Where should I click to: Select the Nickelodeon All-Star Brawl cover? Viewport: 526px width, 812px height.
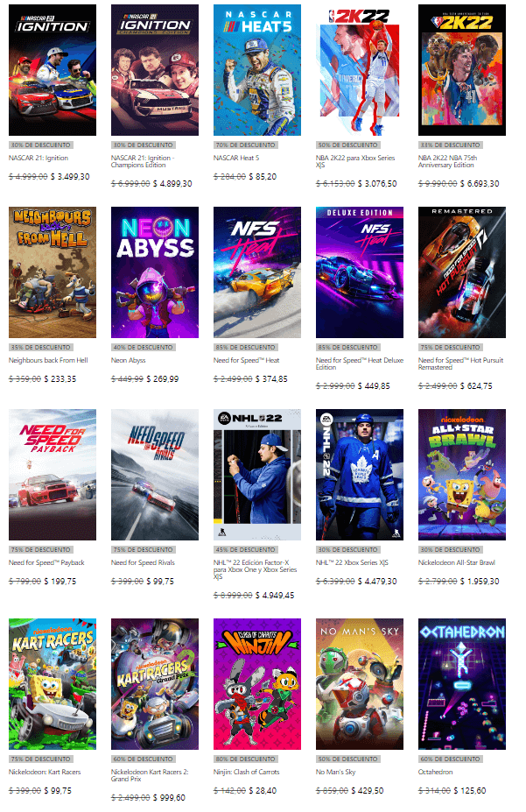(462, 475)
